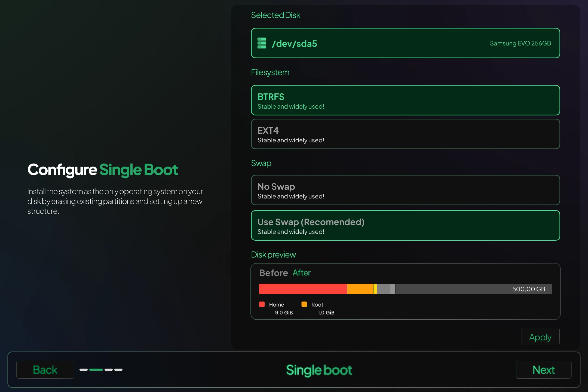Image resolution: width=588 pixels, height=392 pixels.
Task: Click the Apply button
Action: pyautogui.click(x=540, y=336)
